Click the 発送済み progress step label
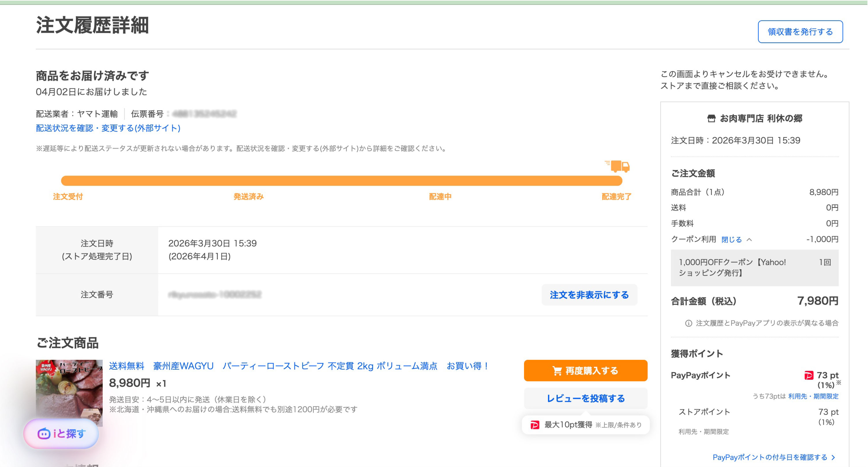868x467 pixels. pos(249,197)
